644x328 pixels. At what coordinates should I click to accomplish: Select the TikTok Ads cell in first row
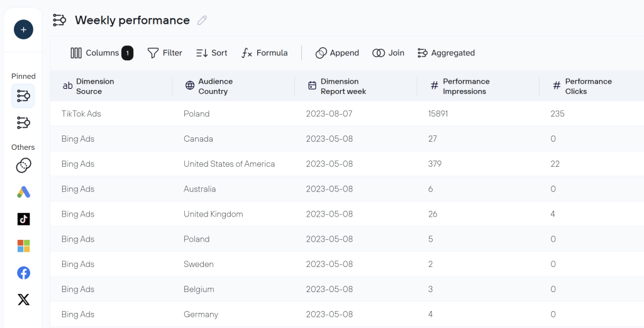pos(81,114)
